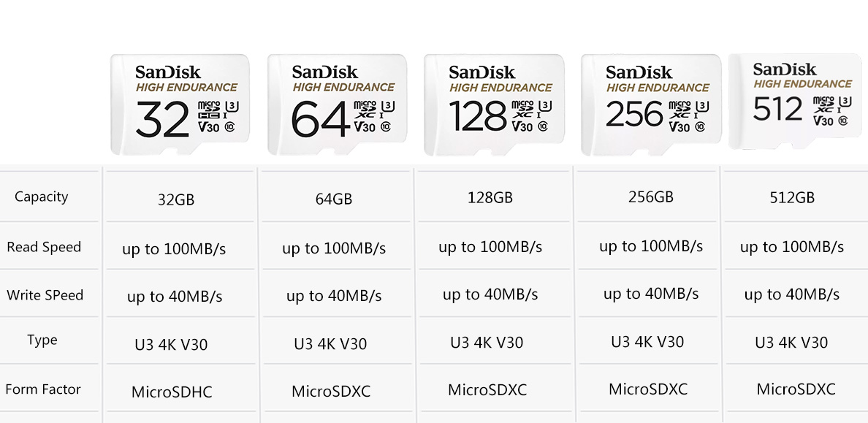Select the Write SPeed row label
This screenshot has height=423, width=868.
(x=45, y=294)
